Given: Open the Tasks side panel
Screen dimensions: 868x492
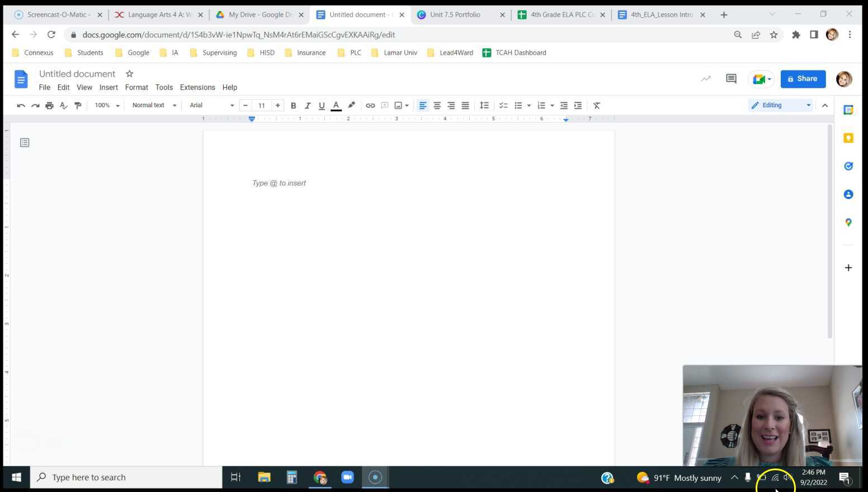Looking at the screenshot, I should pos(848,166).
